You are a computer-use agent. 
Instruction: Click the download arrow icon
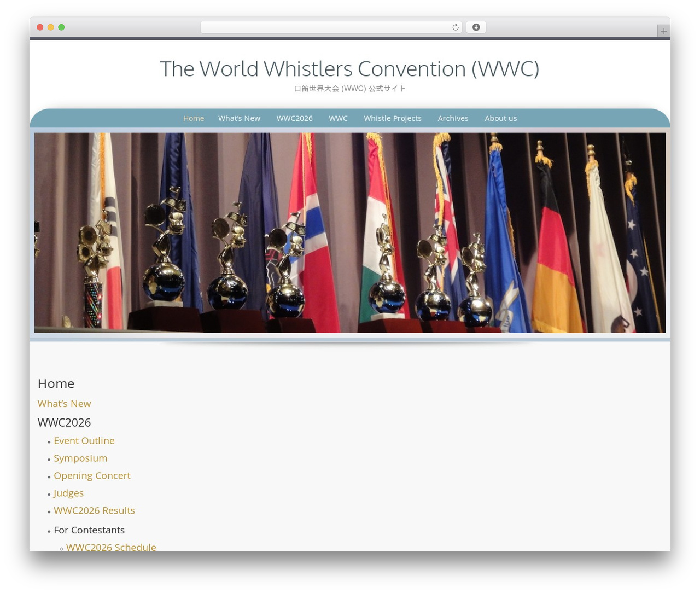coord(476,27)
